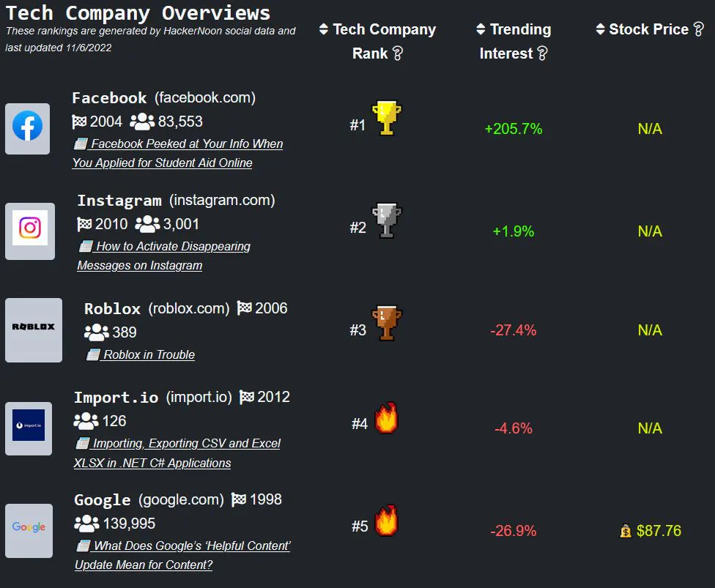Click the Stock Price question mark icon
The image size is (715, 588).
point(698,29)
